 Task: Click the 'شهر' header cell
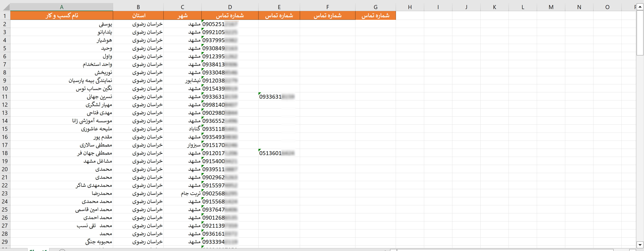pos(182,15)
